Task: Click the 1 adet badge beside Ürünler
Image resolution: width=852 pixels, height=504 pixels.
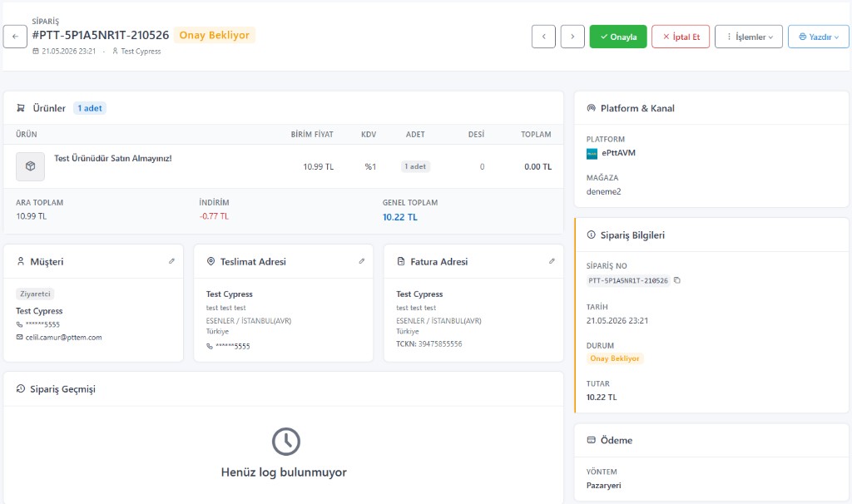Action: tap(90, 108)
